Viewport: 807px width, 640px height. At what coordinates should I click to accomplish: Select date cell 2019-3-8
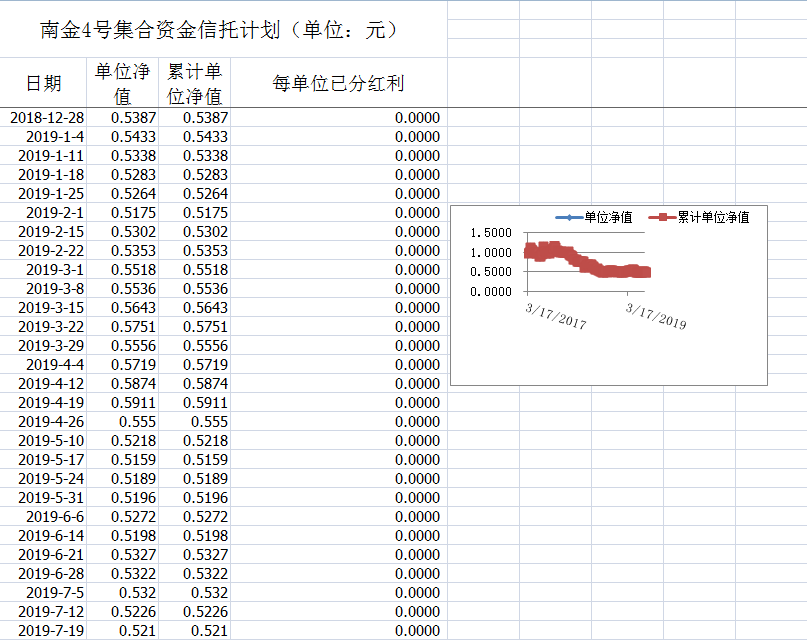(x=43, y=289)
